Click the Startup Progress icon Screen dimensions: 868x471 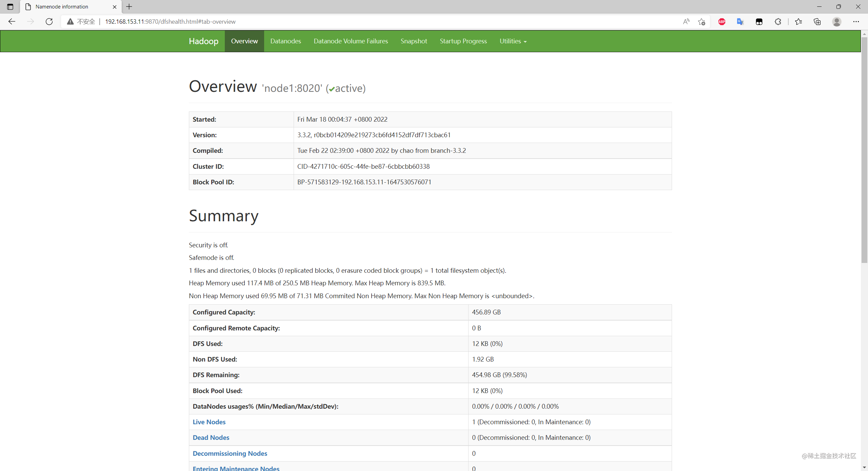pos(463,41)
